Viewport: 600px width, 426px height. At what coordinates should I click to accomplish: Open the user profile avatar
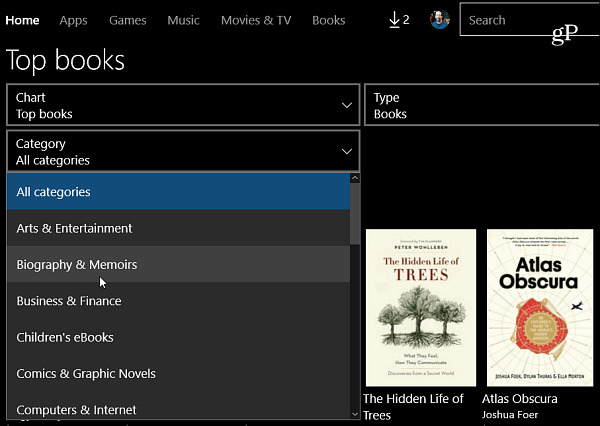440,20
